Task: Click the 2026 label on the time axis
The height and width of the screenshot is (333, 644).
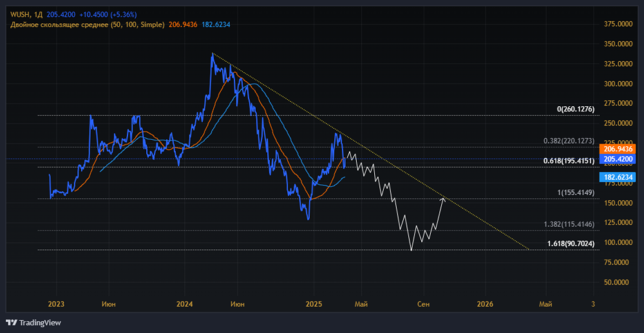Action: 485,304
